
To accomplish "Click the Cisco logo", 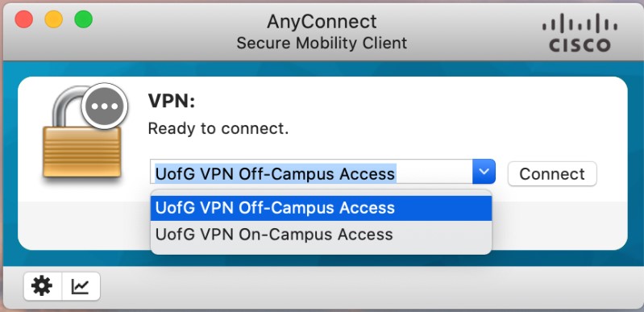I will [580, 32].
